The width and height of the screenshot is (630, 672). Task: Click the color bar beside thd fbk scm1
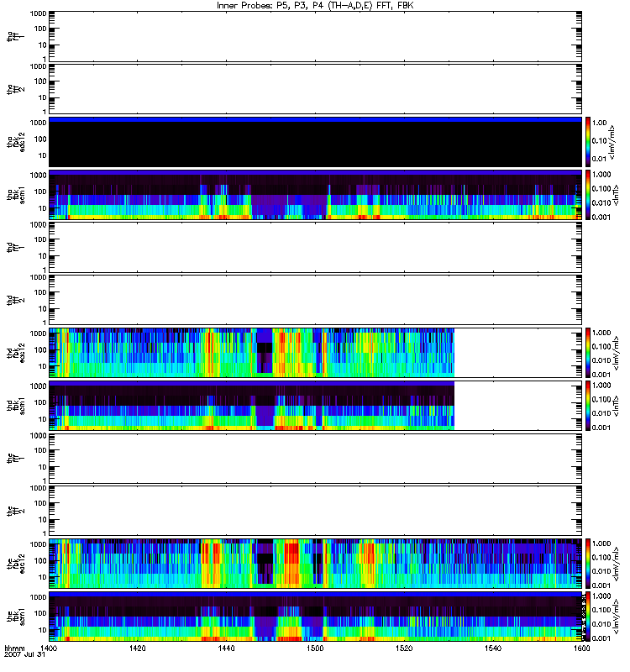click(588, 406)
